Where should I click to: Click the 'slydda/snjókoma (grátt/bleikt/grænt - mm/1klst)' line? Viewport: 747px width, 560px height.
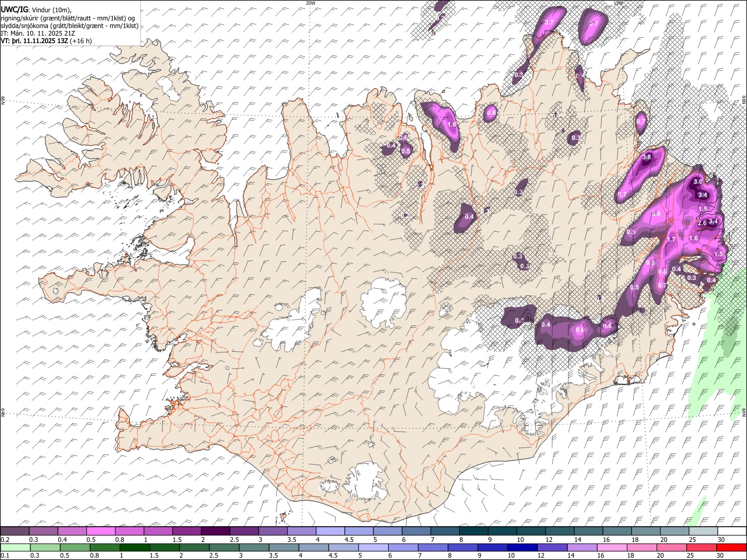point(69,26)
